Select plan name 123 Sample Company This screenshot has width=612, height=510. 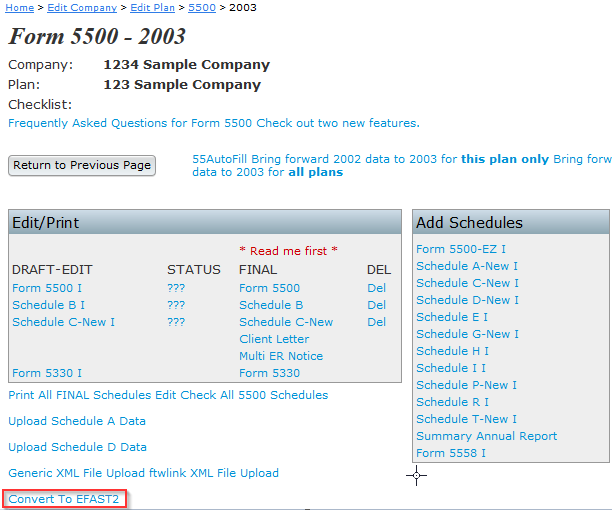click(x=182, y=85)
